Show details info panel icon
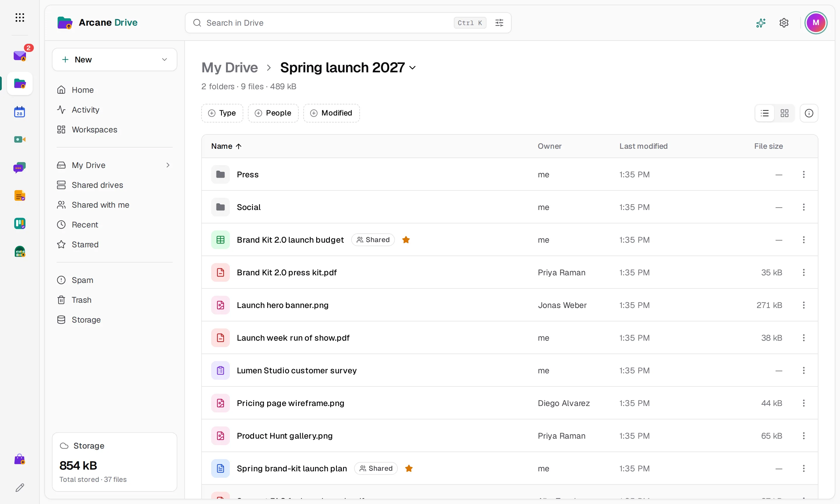 809,113
